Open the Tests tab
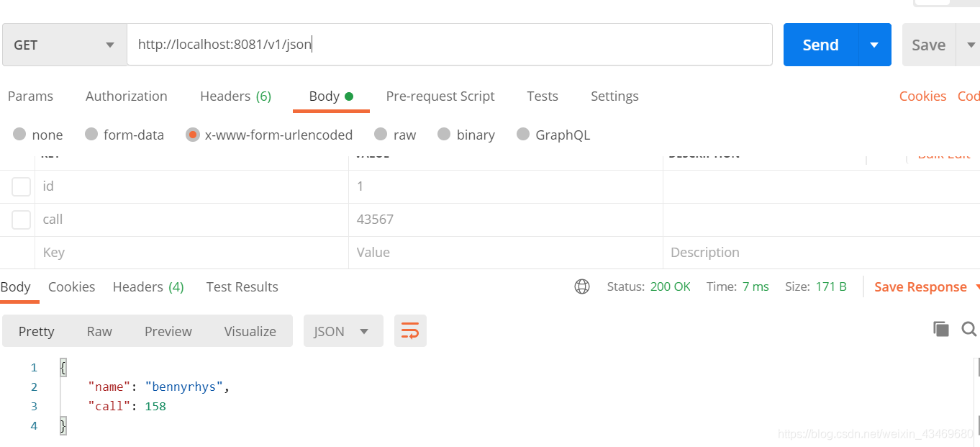The image size is (980, 447). 542,96
